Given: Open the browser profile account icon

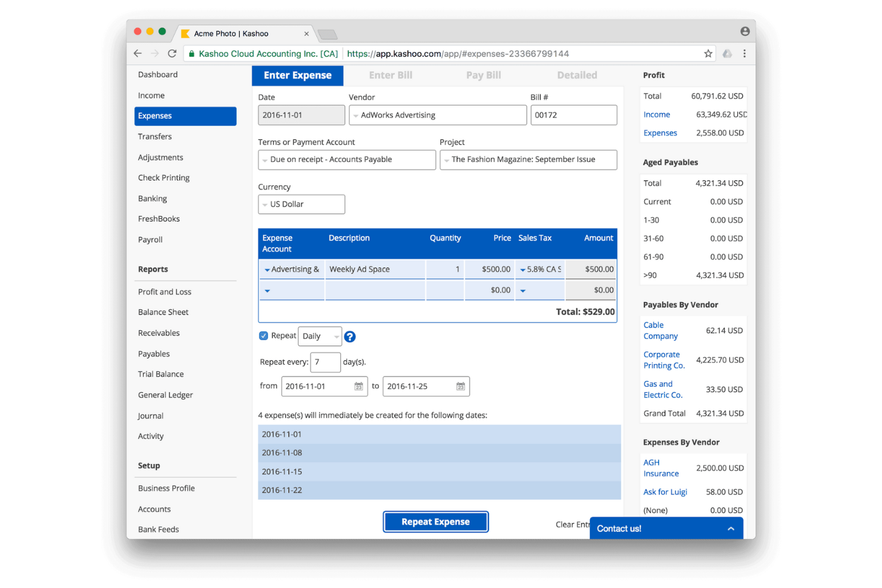Looking at the screenshot, I should [x=744, y=31].
